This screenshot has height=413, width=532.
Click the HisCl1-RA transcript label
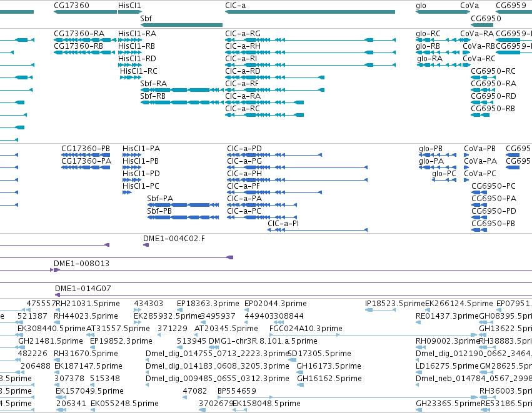137,34
